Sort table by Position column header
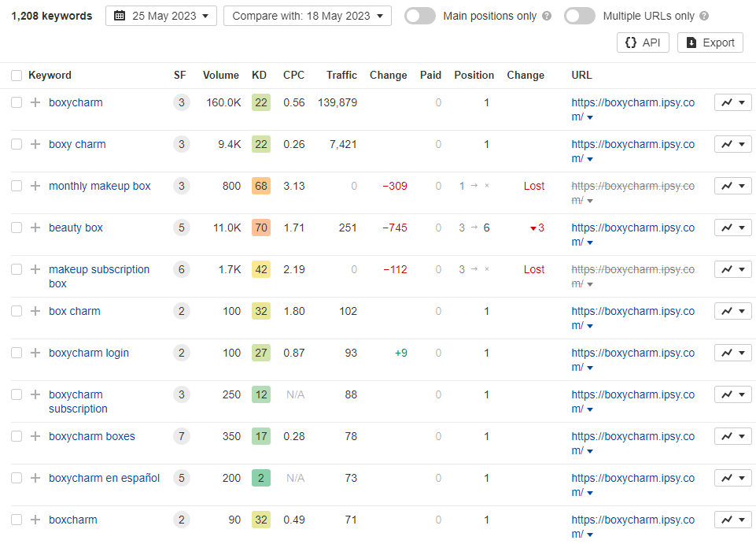756x544 pixels. point(474,76)
